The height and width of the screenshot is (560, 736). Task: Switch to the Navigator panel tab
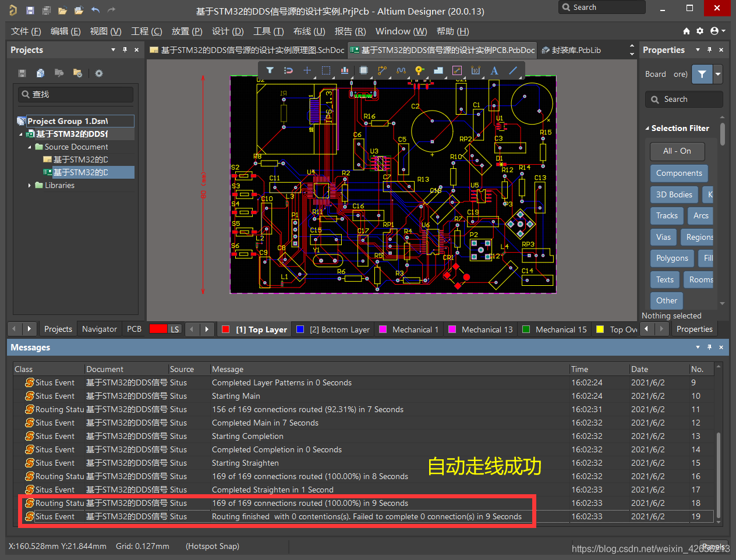[100, 329]
